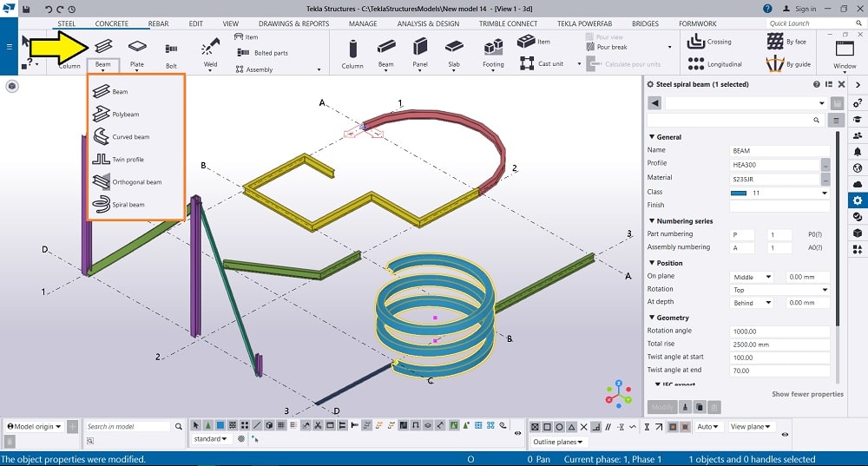The width and height of the screenshot is (868, 466).
Task: Open the notifications bell in side pane
Action: pyautogui.click(x=858, y=152)
